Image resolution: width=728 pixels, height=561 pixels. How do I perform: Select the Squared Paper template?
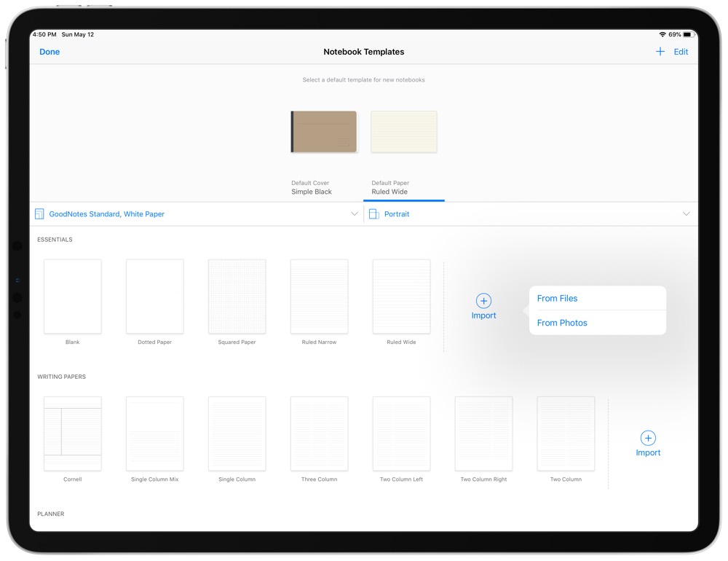coord(237,296)
